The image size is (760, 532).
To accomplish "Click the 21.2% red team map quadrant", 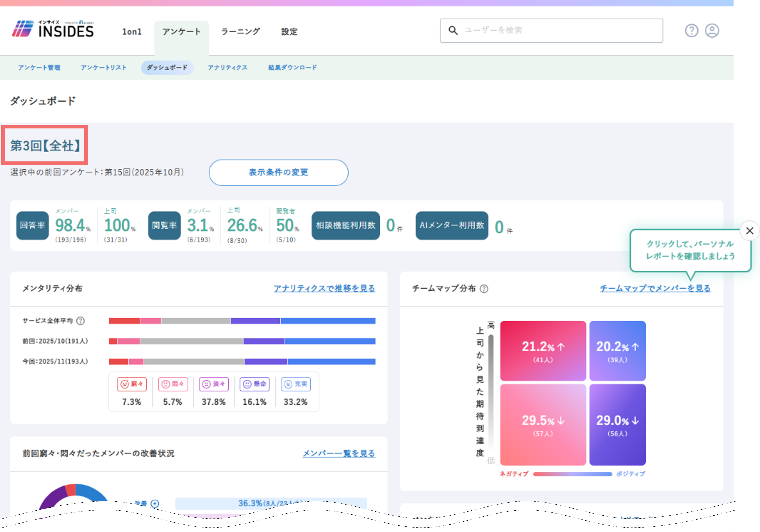I will [543, 351].
